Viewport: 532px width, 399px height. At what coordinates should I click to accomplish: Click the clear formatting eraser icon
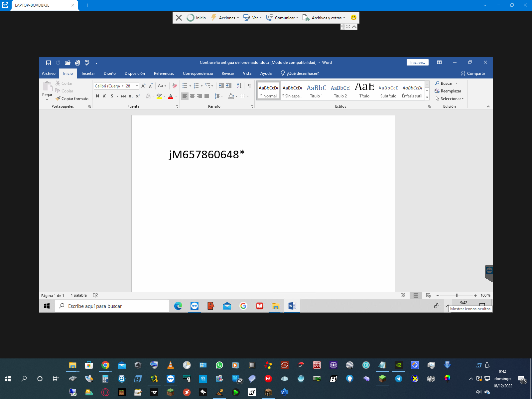click(x=175, y=86)
